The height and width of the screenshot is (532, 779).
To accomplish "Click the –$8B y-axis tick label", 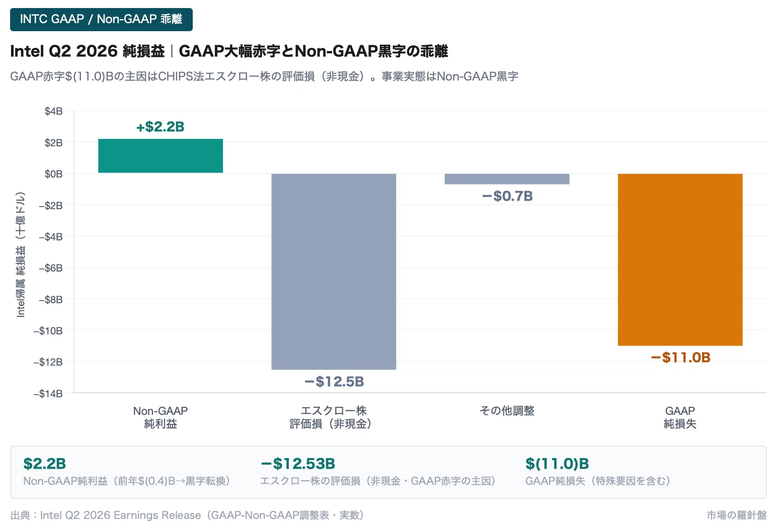I will coord(51,300).
